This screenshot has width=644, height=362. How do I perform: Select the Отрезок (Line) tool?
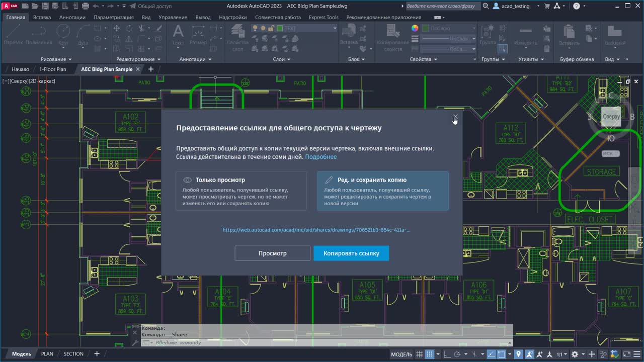point(13,36)
